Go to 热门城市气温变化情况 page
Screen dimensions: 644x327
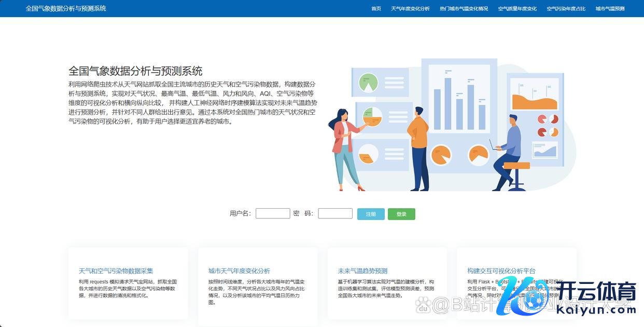click(x=464, y=9)
